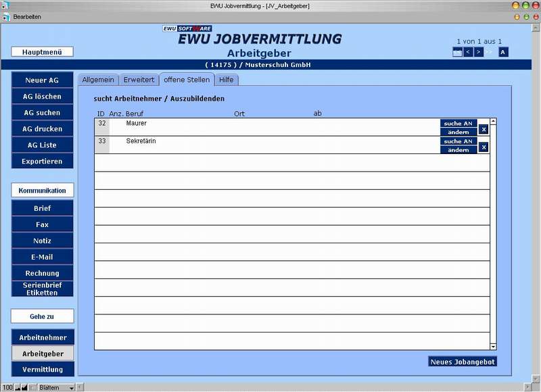Click the Fax button
Viewport: 541px width, 392px height.
click(42, 224)
